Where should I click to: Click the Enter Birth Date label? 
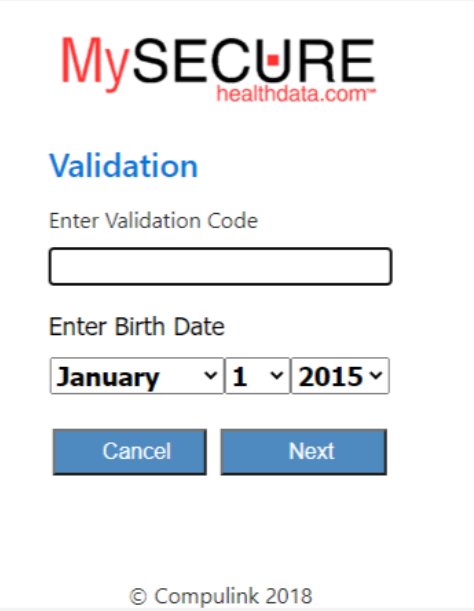pyautogui.click(x=137, y=326)
